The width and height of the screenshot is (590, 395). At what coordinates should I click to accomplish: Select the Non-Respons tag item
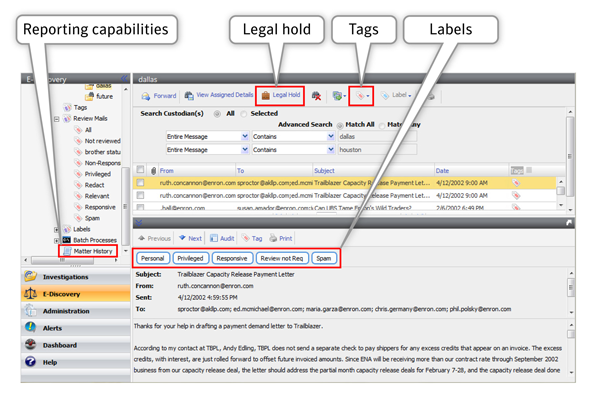point(98,163)
